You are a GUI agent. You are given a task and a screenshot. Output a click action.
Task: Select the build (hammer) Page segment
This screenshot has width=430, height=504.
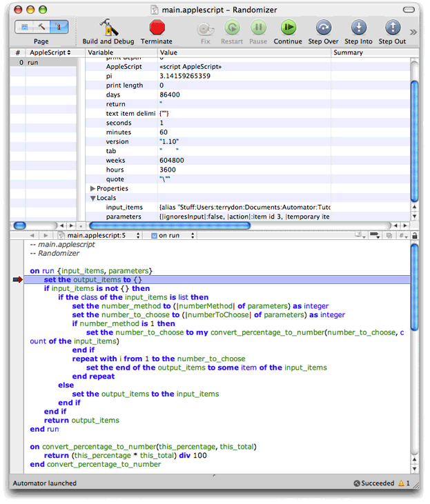click(x=41, y=27)
